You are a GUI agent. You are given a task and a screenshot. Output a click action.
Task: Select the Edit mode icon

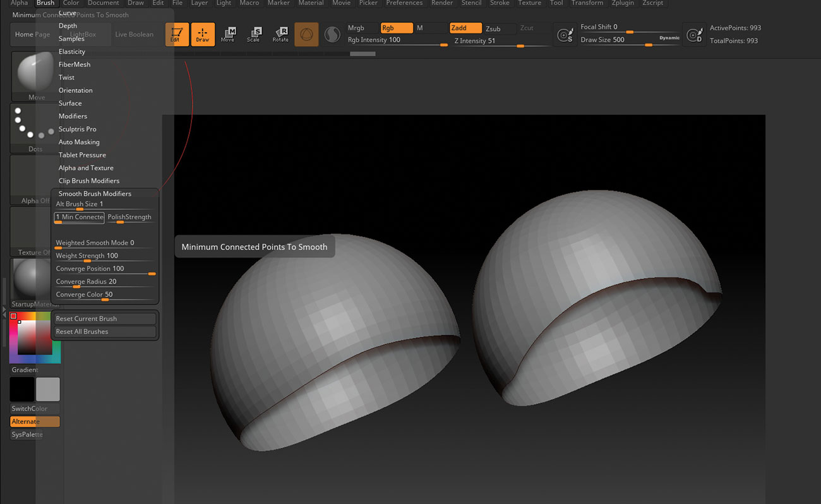[x=177, y=35]
